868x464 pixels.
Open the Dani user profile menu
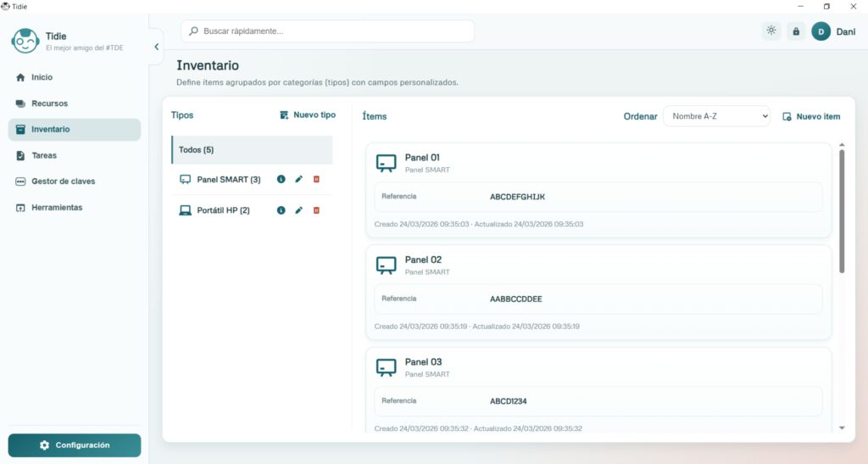coord(833,31)
